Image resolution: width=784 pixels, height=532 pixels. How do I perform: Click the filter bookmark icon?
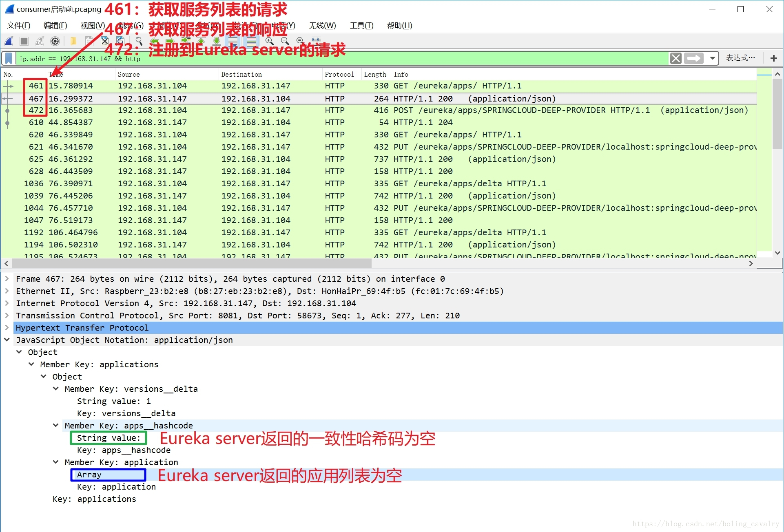click(x=9, y=58)
